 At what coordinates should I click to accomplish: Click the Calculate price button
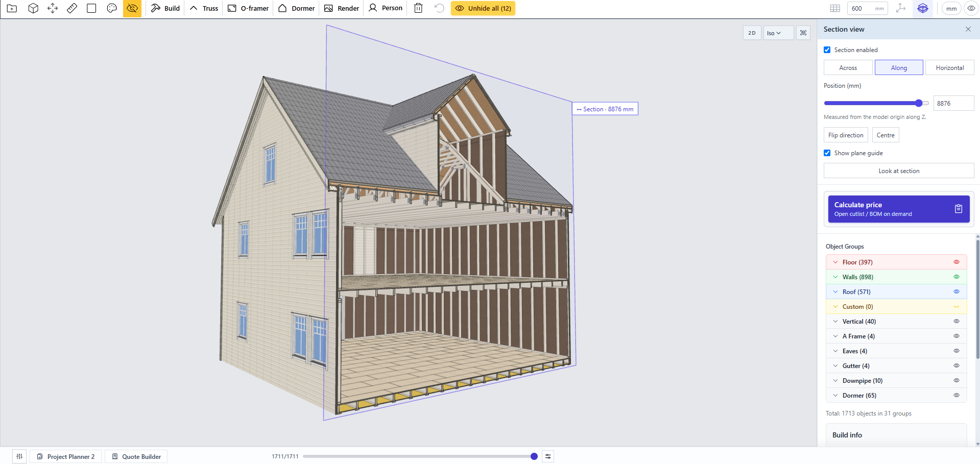point(899,209)
